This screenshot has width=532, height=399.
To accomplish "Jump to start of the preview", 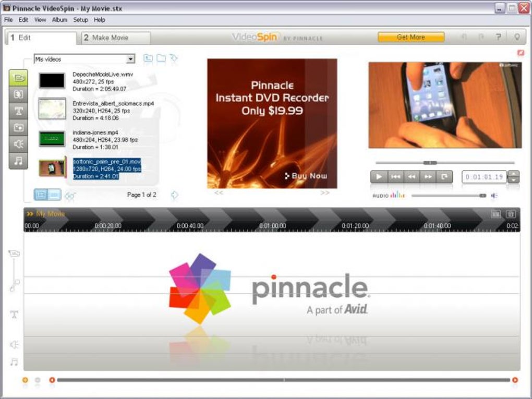I will click(x=395, y=177).
